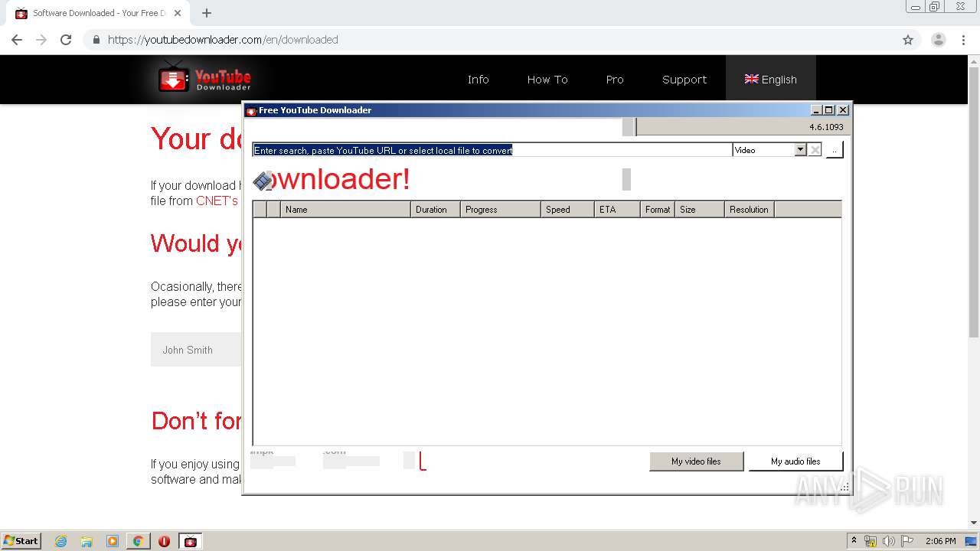Viewport: 980px width, 551px height.
Task: Click the ETA column header
Action: coord(617,210)
